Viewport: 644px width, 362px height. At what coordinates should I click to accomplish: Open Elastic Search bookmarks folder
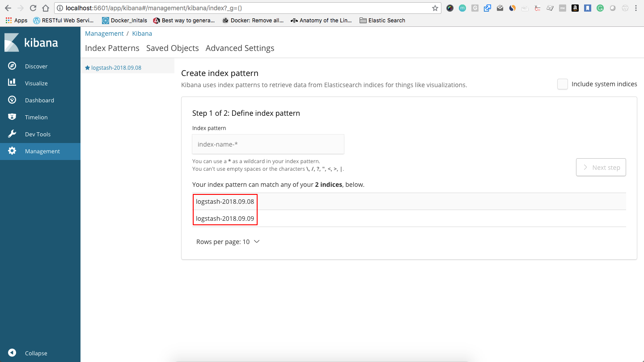(x=382, y=21)
